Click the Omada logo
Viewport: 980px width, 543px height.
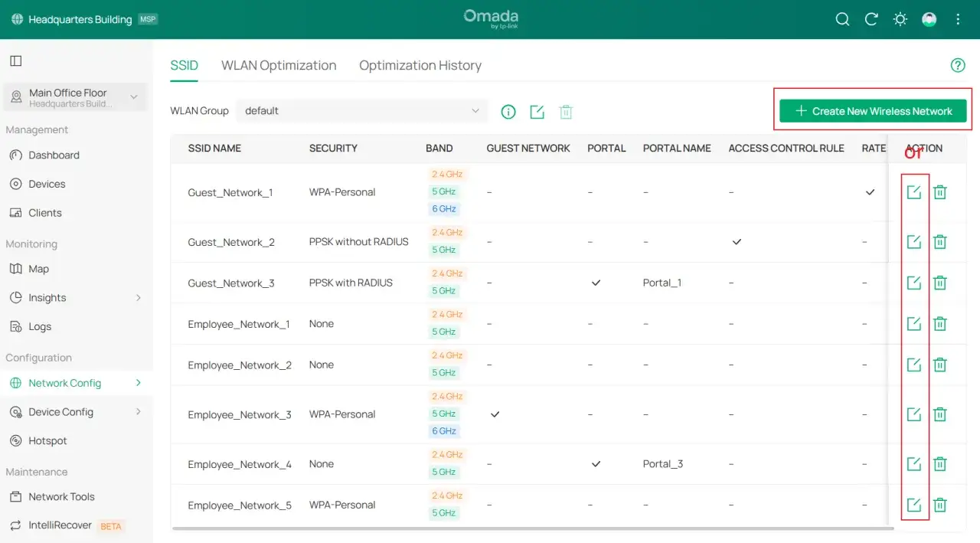(x=491, y=19)
